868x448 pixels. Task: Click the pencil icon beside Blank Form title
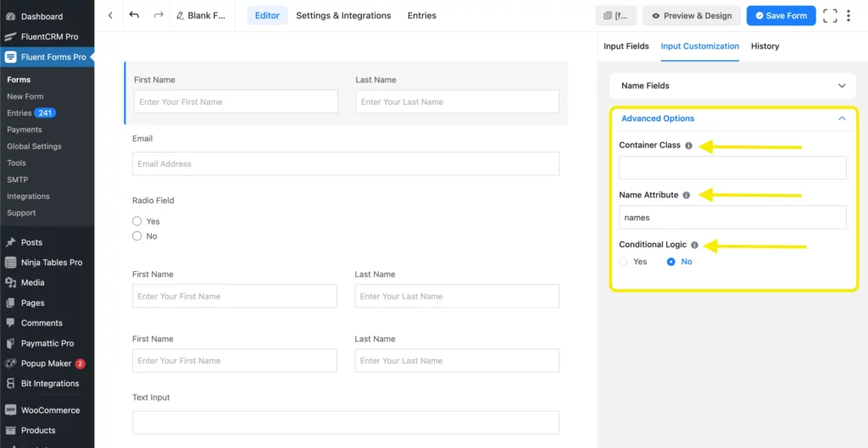coord(180,15)
